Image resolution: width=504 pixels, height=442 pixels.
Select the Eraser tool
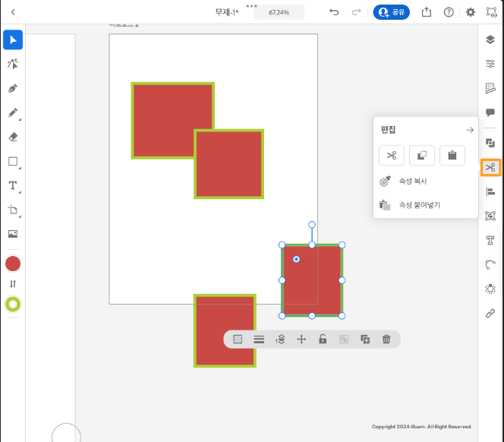pyautogui.click(x=13, y=137)
